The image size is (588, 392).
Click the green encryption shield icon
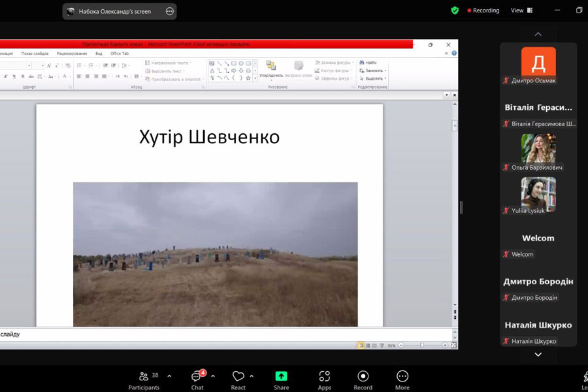click(455, 10)
